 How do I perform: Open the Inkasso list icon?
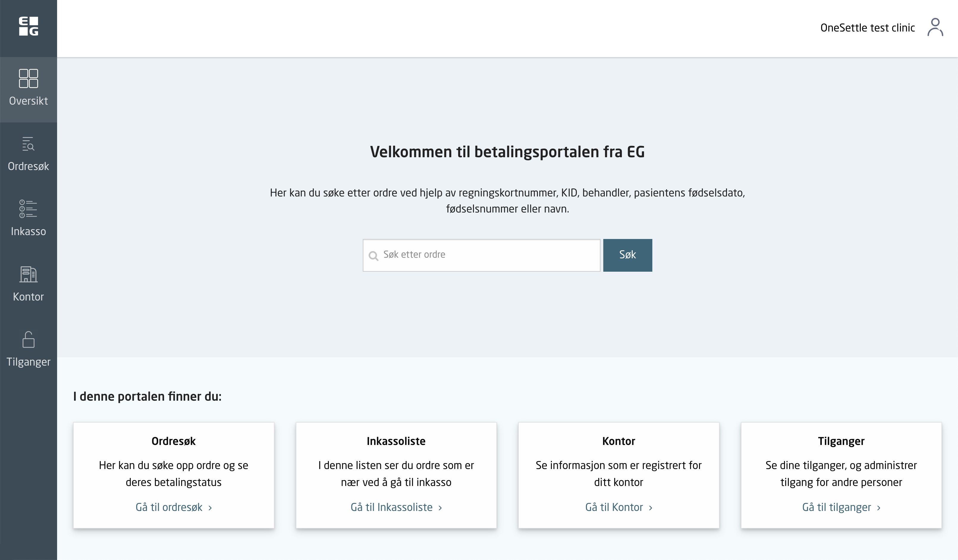pyautogui.click(x=29, y=209)
